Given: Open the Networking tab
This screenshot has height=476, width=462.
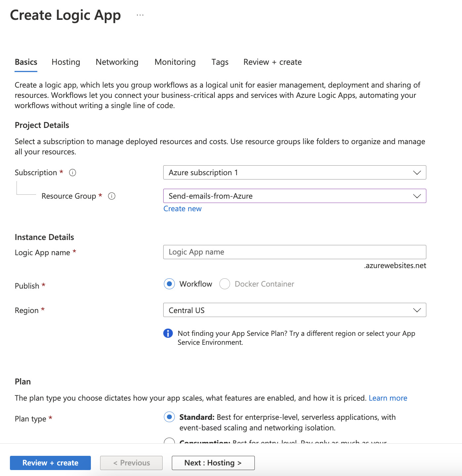Looking at the screenshot, I should (x=117, y=62).
